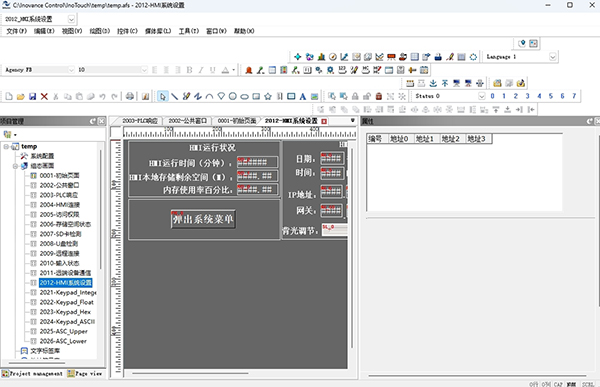
Task: Open the 编辑(E) menu
Action: point(44,31)
